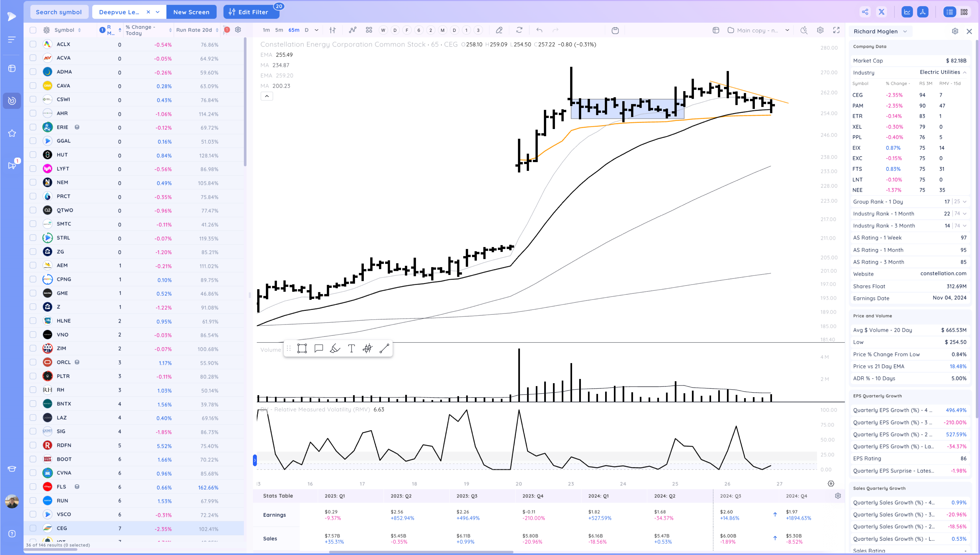Screen dimensions: 980x555
Task: Click the X (Twitter) share icon
Action: tap(881, 12)
